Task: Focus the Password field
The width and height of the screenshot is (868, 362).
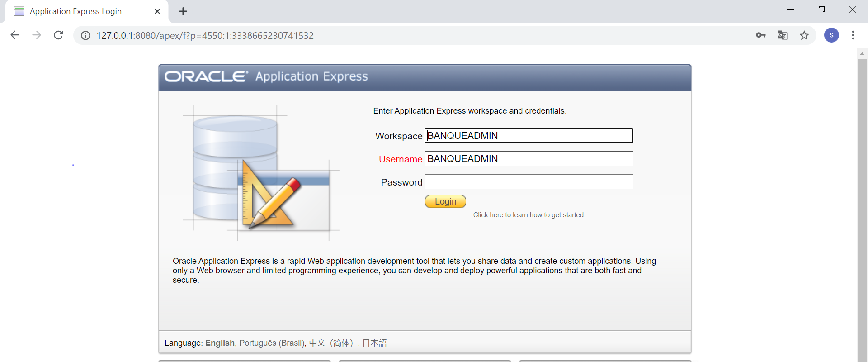Action: coord(529,182)
